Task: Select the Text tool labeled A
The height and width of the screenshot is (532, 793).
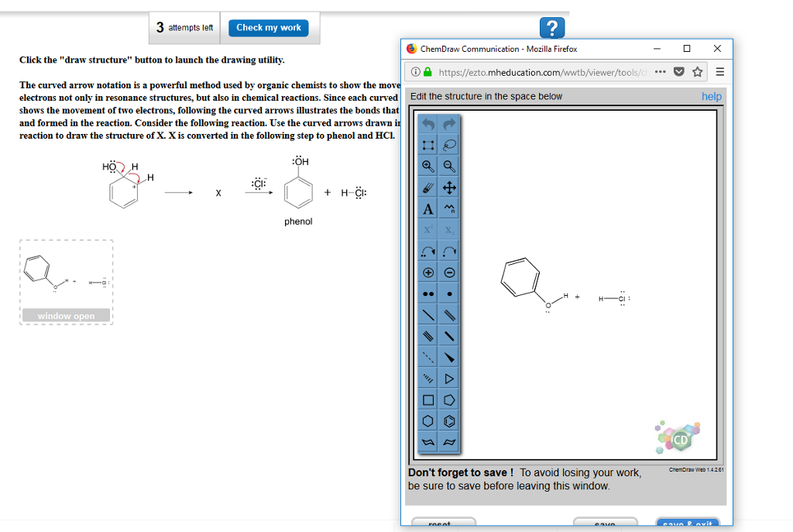Action: (x=427, y=208)
